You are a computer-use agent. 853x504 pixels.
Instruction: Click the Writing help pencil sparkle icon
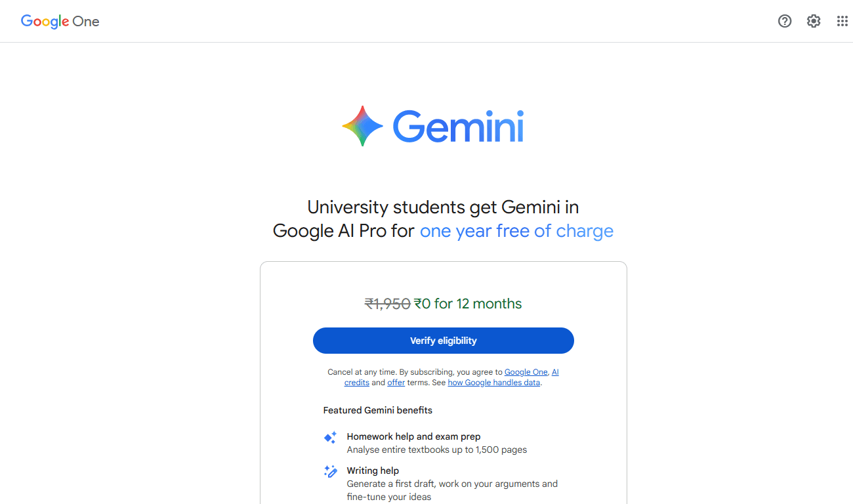point(330,471)
